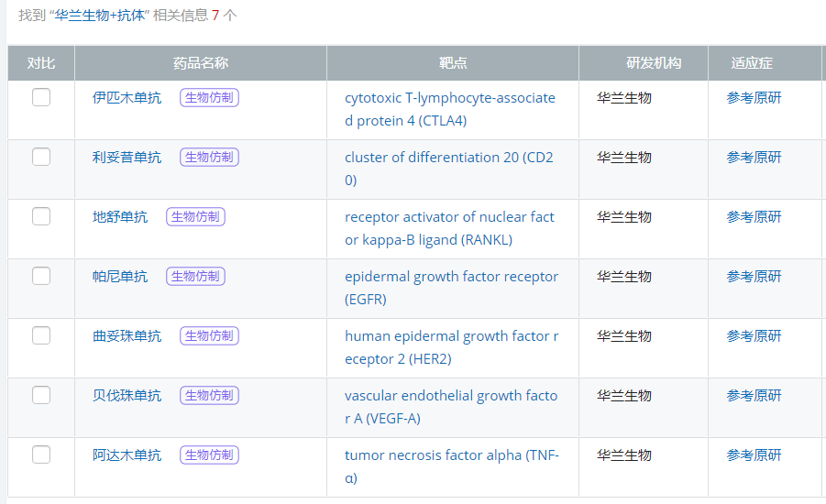Image resolution: width=826 pixels, height=504 pixels.
Task: Tick the compare checkbox for 利妥昔单抗
Action: tap(41, 157)
